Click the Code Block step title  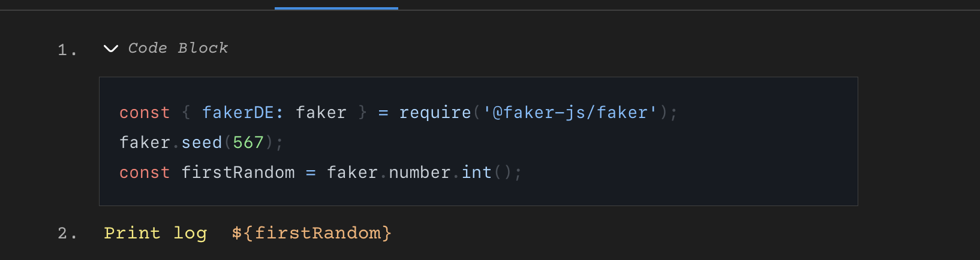coord(178,49)
